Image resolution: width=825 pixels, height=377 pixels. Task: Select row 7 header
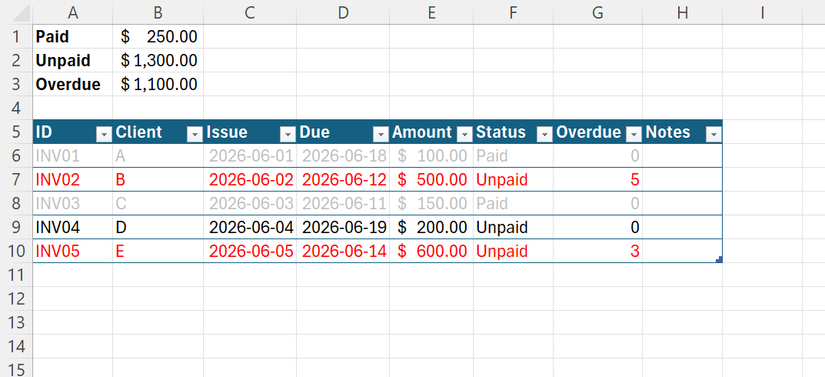pos(16,180)
